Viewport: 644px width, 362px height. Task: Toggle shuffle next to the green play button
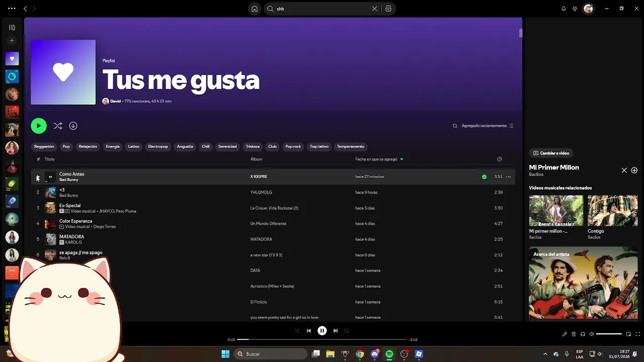pos(58,126)
